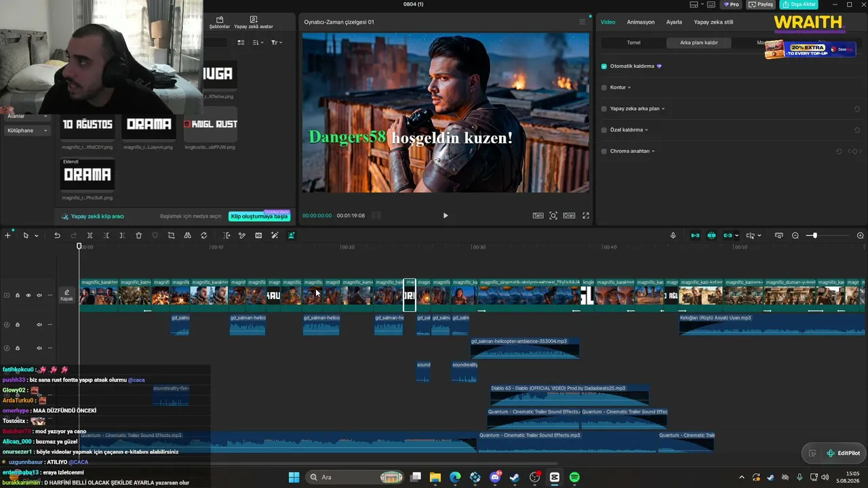Open the media filter dropdown
Image resolution: width=868 pixels, height=488 pixels.
coord(276,42)
